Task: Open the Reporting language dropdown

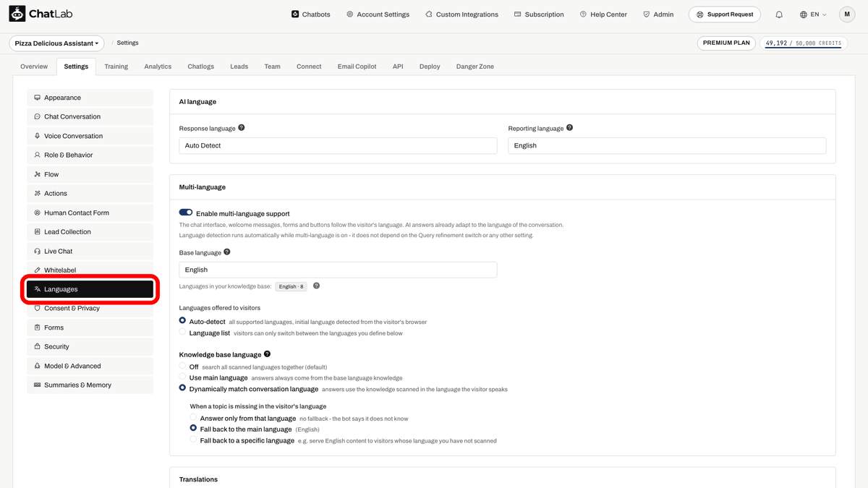Action: [x=667, y=145]
